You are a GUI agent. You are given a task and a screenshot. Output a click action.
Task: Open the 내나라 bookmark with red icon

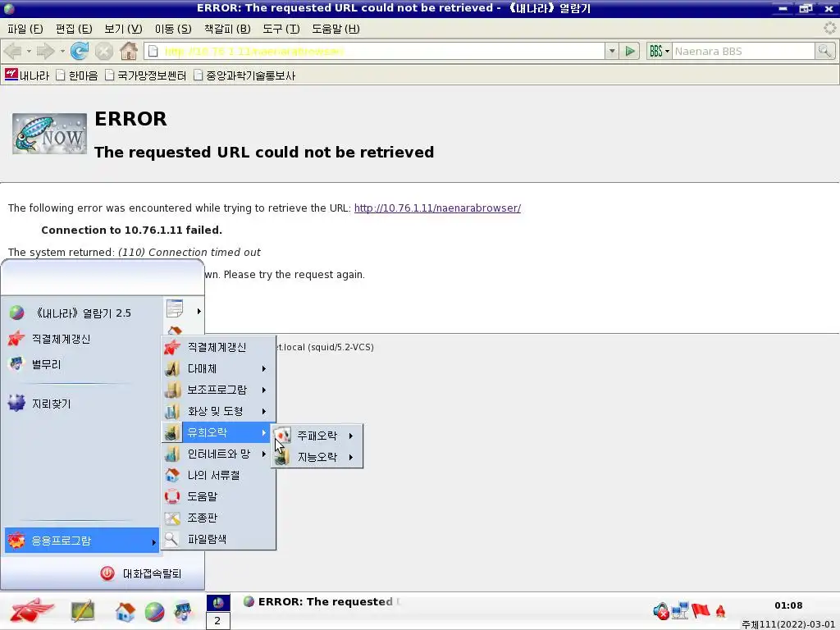click(27, 75)
